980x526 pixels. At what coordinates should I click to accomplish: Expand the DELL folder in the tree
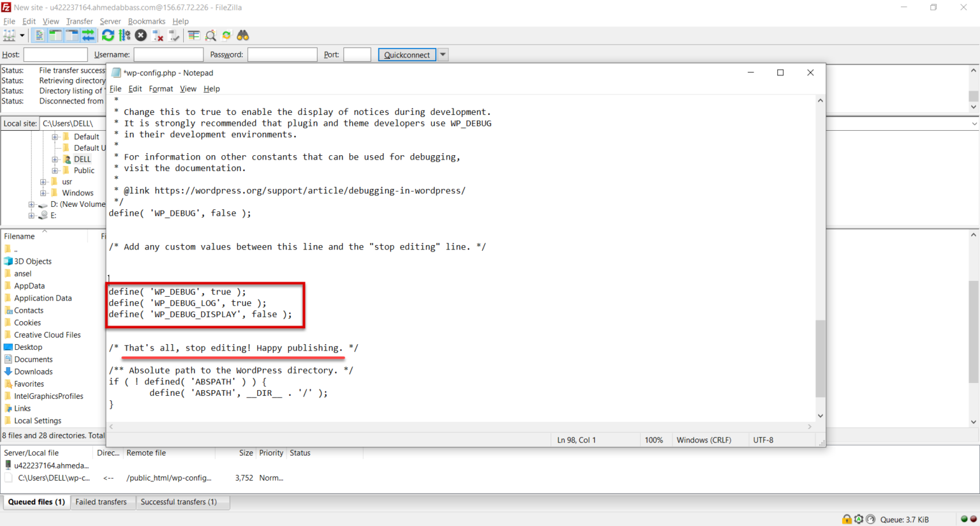54,159
